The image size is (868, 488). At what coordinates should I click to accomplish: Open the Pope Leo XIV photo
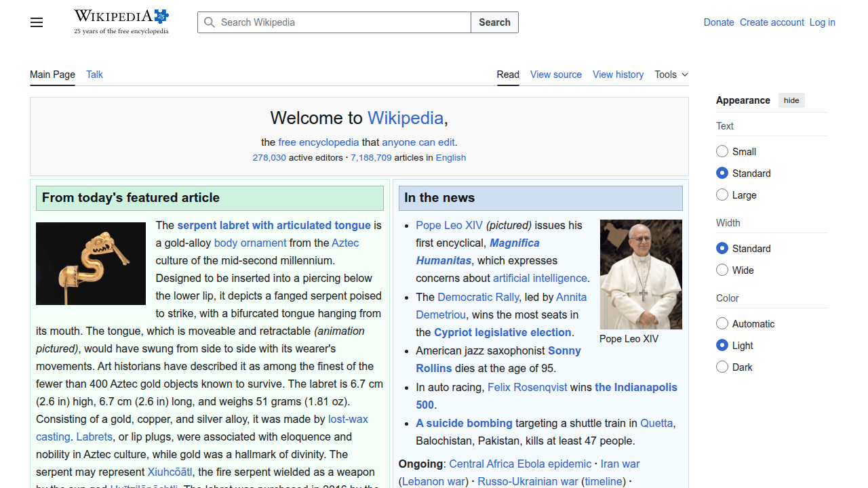(641, 274)
